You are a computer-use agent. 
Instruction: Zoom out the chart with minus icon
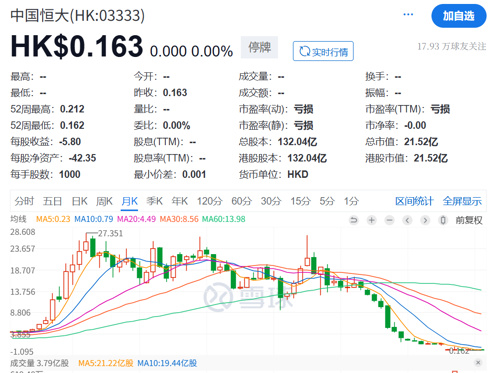[389, 220]
